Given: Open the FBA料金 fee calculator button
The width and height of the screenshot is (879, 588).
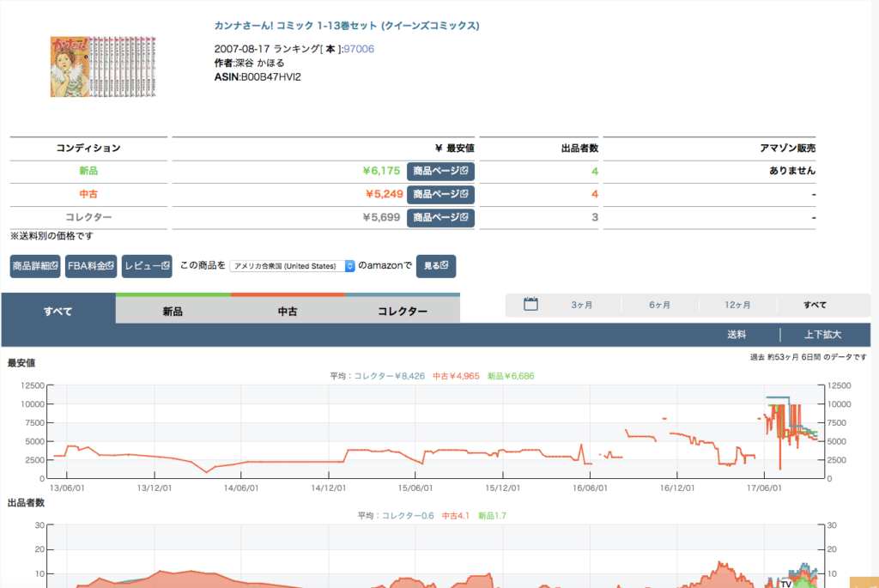Looking at the screenshot, I should point(91,266).
